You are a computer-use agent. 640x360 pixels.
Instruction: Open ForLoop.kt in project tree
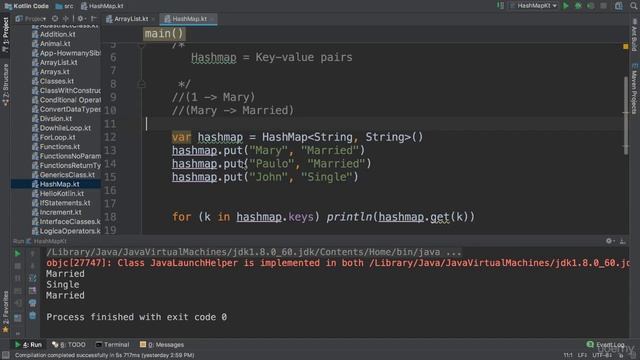[x=57, y=138]
